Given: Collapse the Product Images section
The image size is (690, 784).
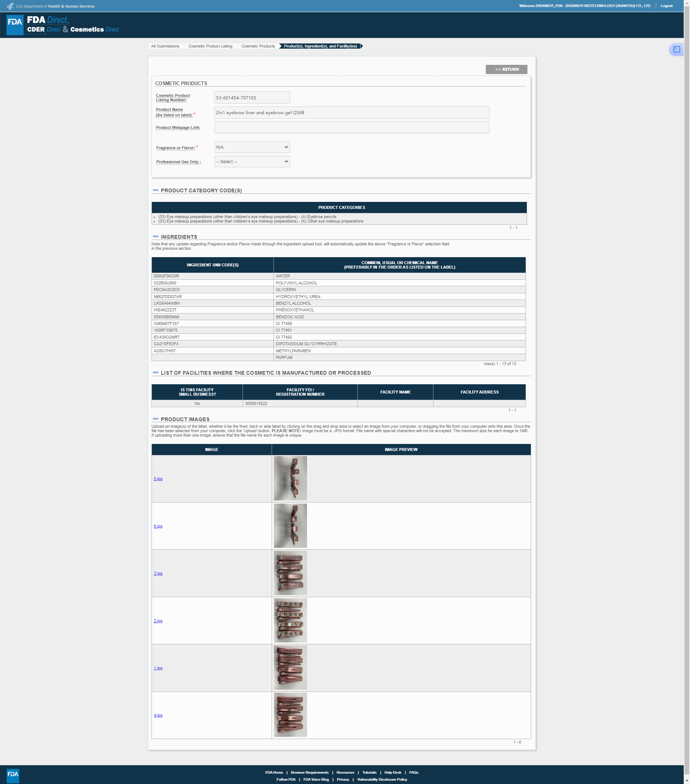Looking at the screenshot, I should point(156,419).
